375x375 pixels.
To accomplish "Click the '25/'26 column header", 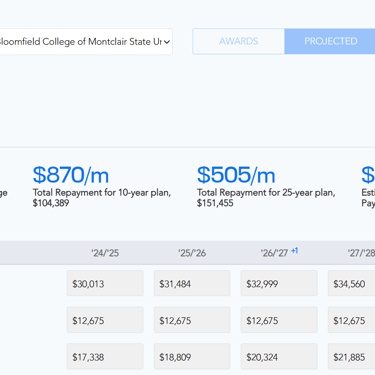I will [192, 253].
